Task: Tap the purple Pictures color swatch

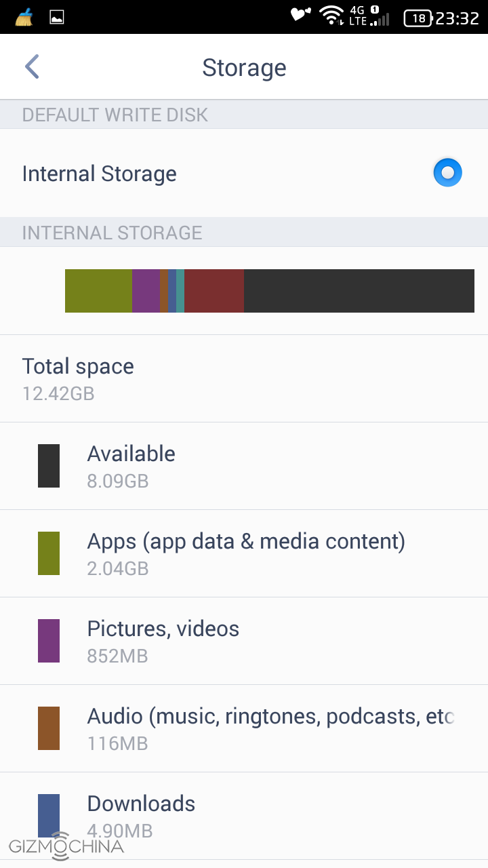Action: pos(49,641)
